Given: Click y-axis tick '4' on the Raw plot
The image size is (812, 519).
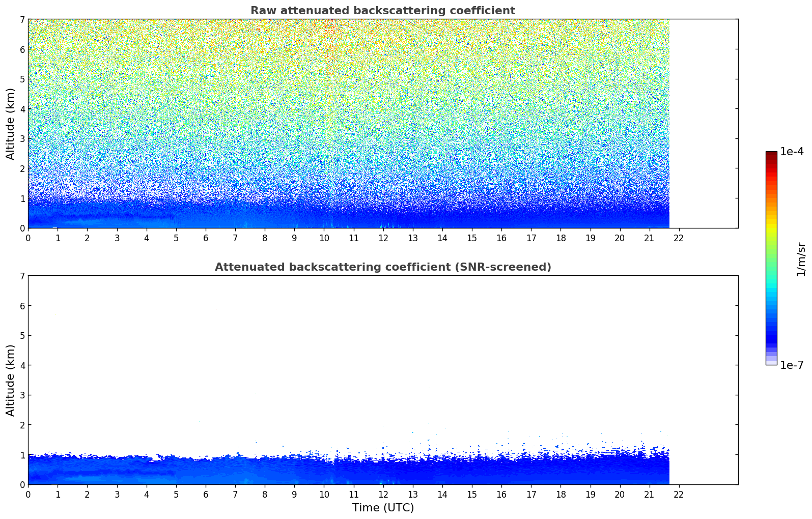Looking at the screenshot, I should [x=22, y=109].
